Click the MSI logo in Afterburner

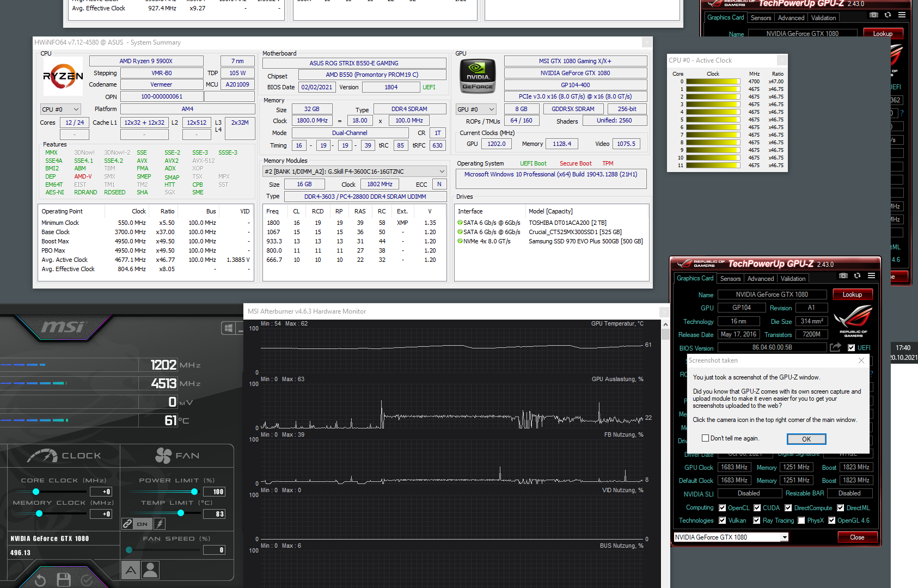(x=64, y=327)
